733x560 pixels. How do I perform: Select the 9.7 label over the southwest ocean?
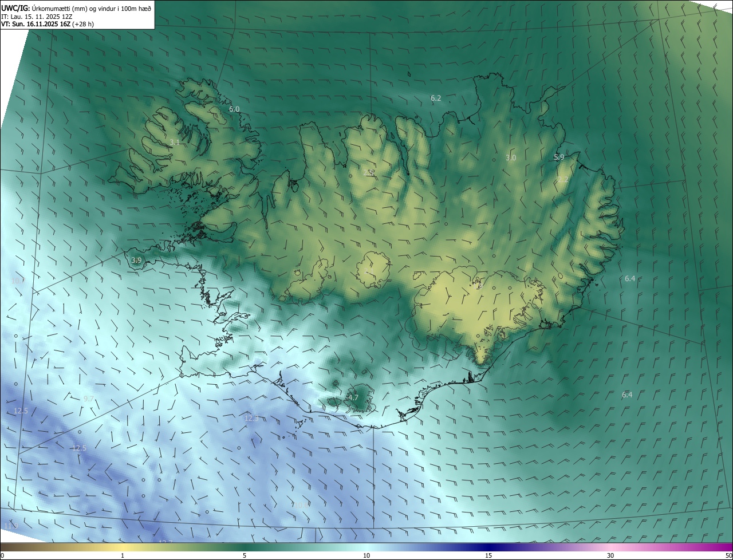click(89, 399)
